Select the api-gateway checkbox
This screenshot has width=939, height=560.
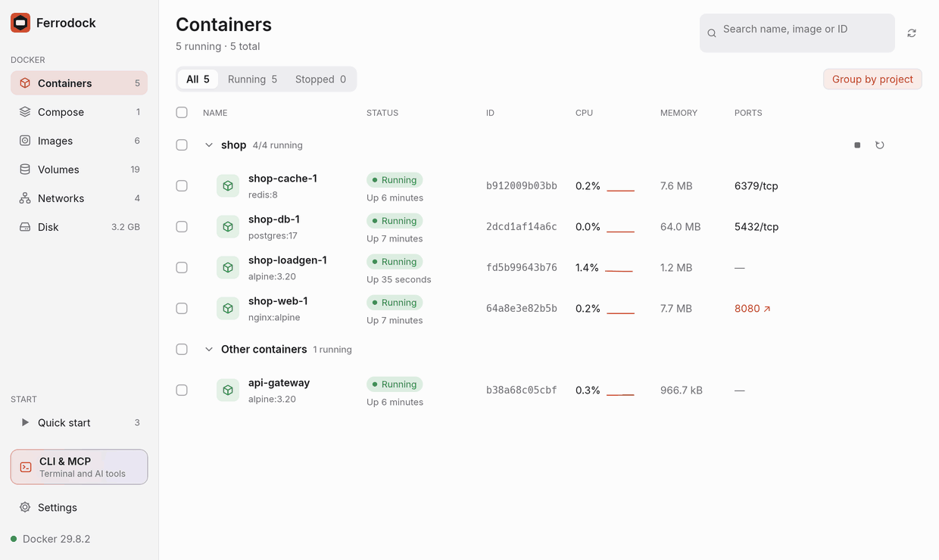pos(182,390)
